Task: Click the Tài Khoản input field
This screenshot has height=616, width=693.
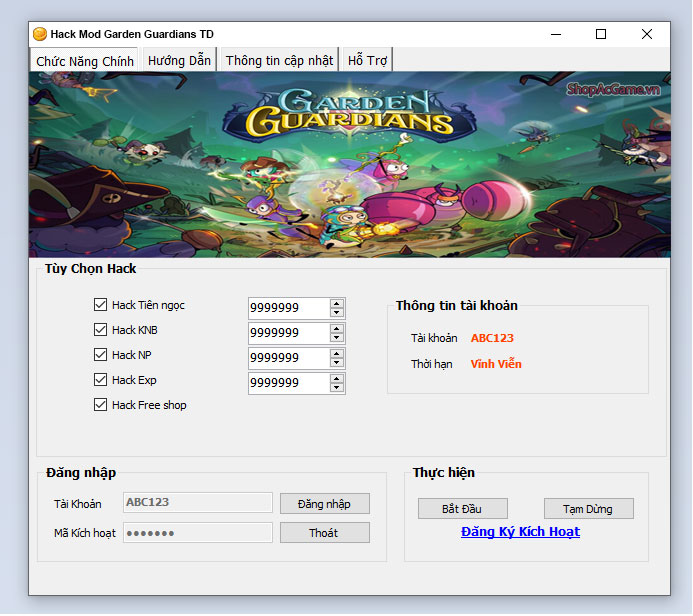Action: 198,502
